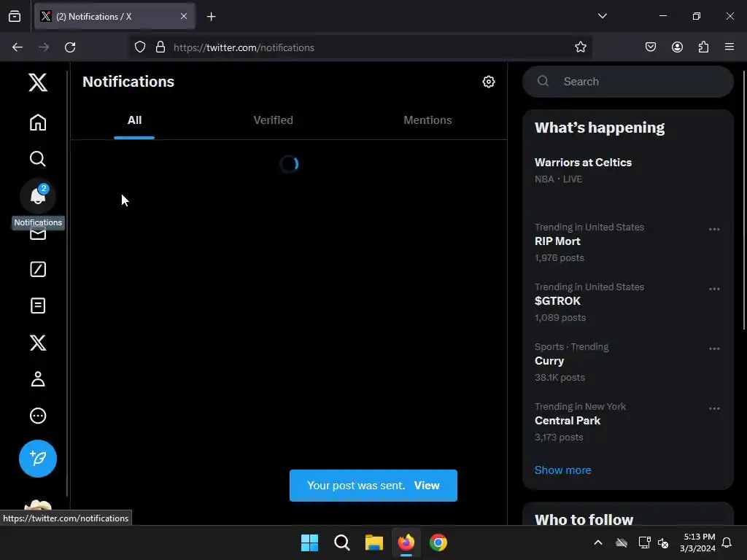Screen dimensions: 747x560
Task: Open Google Chrome from taskbar
Action: click(438, 542)
